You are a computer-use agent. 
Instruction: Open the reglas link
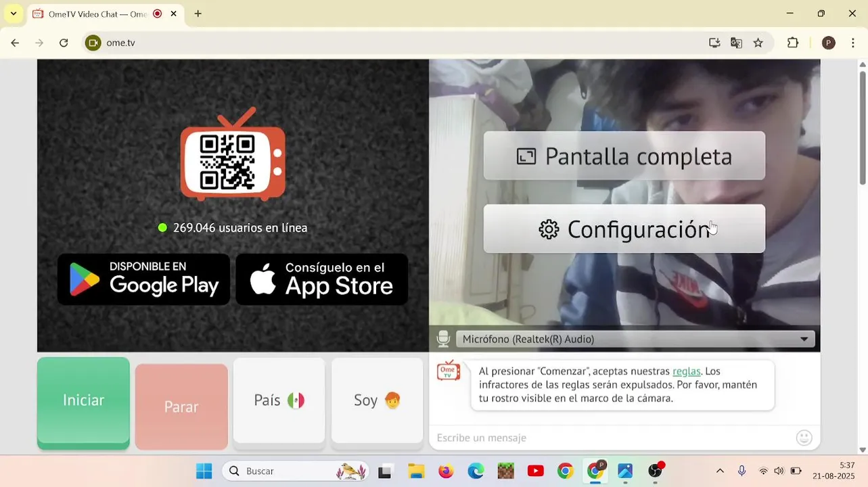coord(686,371)
